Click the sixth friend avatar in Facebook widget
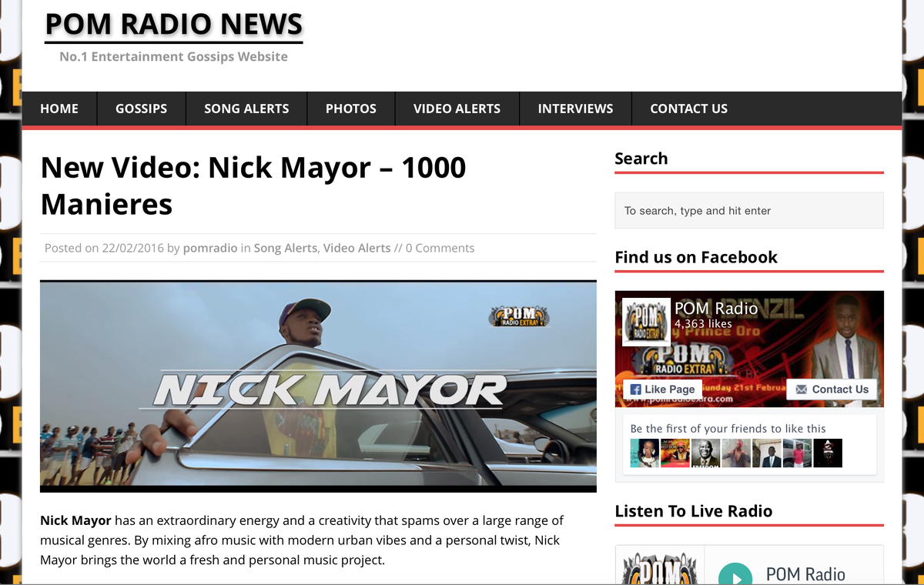924x585 pixels. (x=797, y=453)
